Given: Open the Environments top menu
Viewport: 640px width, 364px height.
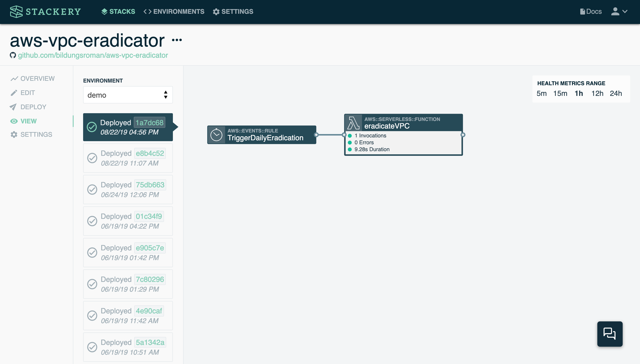Looking at the screenshot, I should [174, 12].
